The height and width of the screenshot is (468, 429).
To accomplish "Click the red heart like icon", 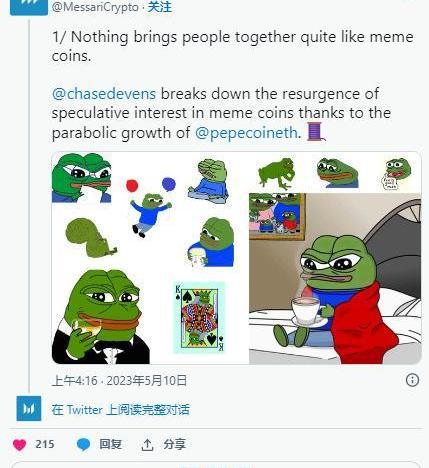I will click(x=19, y=445).
